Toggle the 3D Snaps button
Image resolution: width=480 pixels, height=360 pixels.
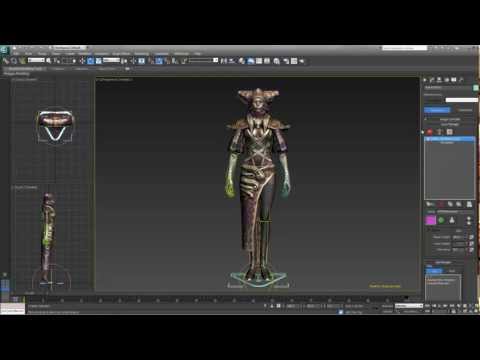pos(151,61)
